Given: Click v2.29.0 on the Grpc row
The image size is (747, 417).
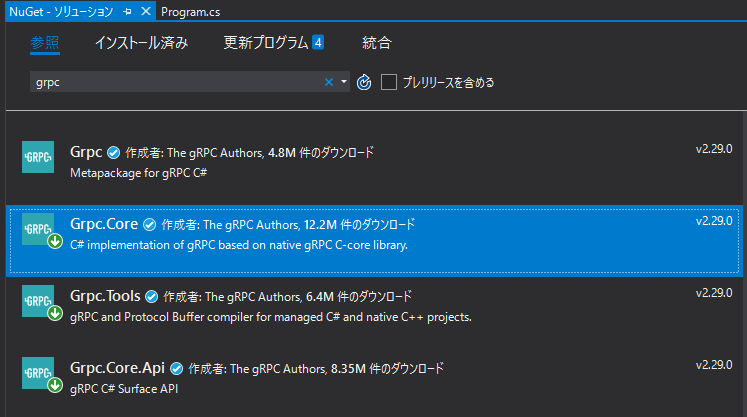Looking at the screenshot, I should [x=714, y=149].
